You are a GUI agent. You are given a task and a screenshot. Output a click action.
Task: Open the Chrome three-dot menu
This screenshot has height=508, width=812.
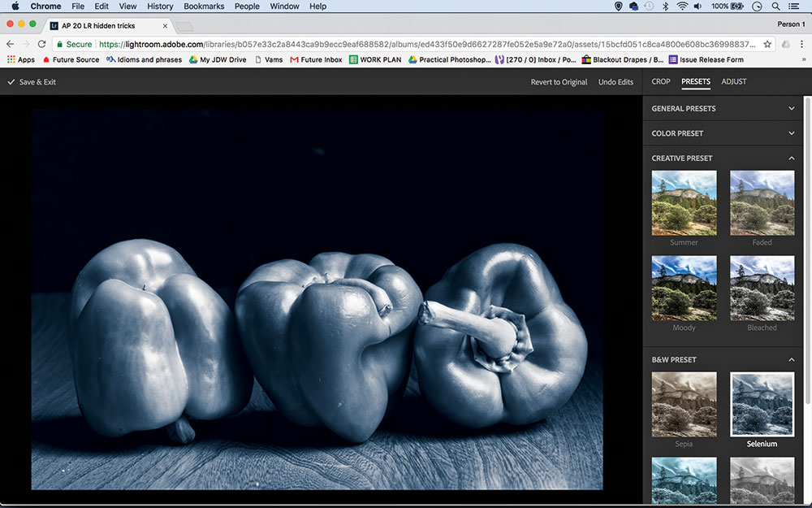tap(801, 44)
